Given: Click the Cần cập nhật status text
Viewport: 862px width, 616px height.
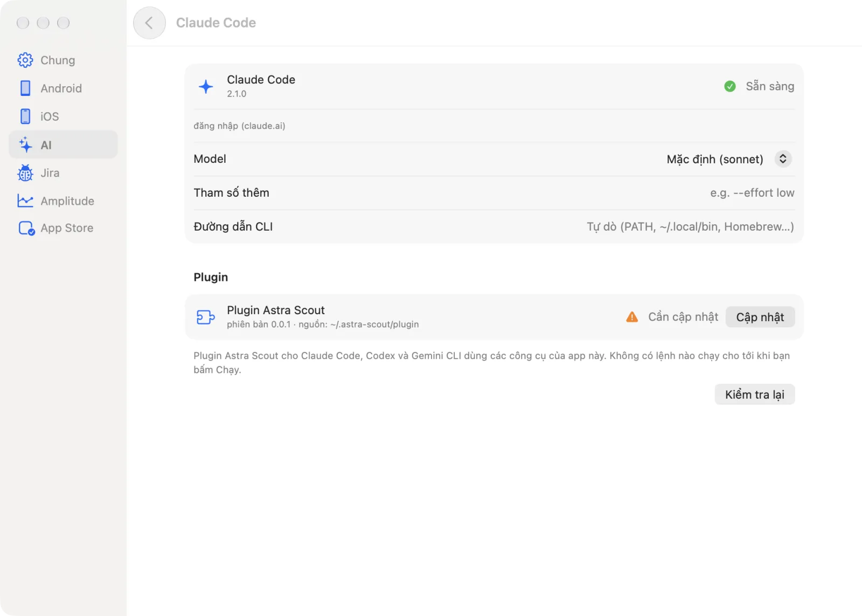Looking at the screenshot, I should [x=683, y=317].
